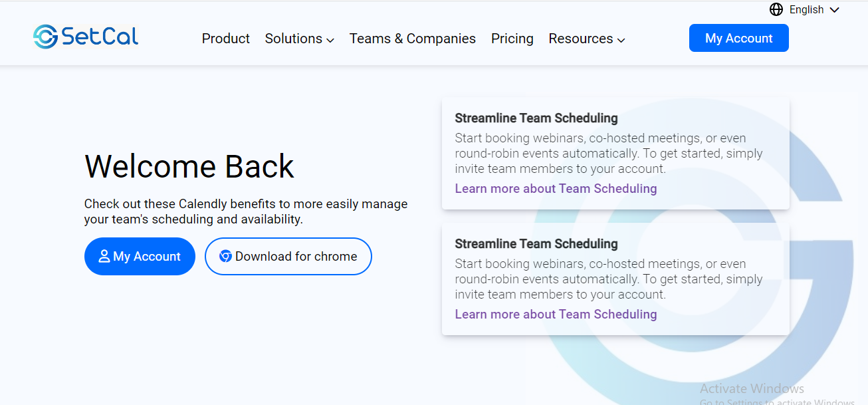Select the Welcome Back heading
This screenshot has height=405, width=868.
point(189,166)
